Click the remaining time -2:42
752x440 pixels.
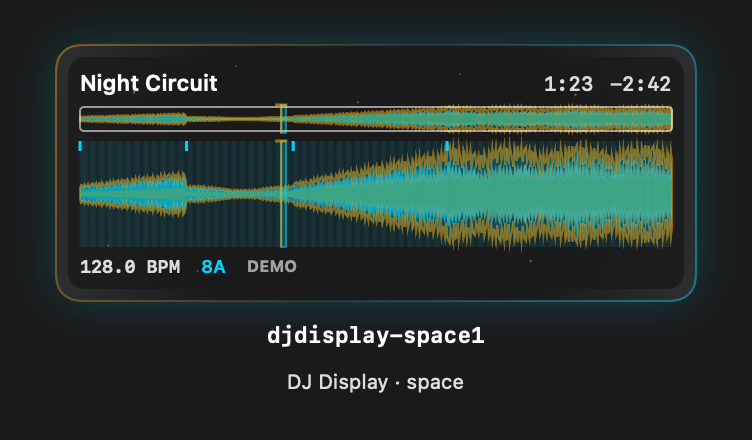640,84
